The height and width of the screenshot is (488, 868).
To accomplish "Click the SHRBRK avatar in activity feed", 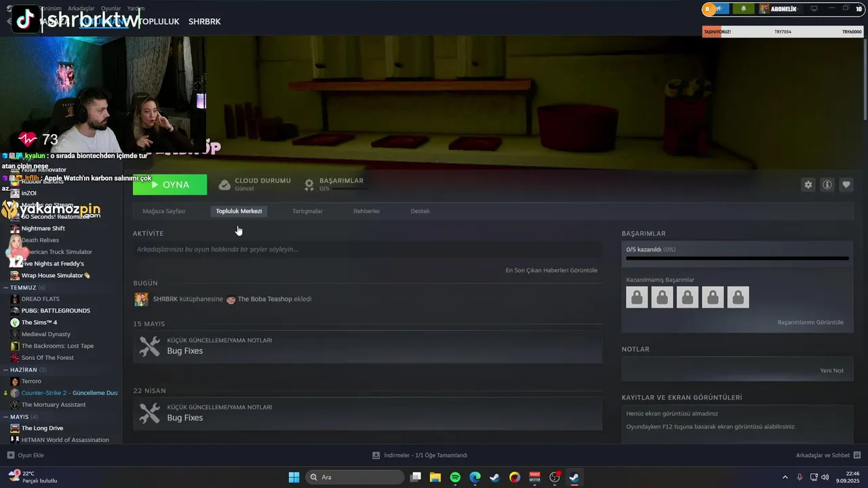I will [141, 299].
